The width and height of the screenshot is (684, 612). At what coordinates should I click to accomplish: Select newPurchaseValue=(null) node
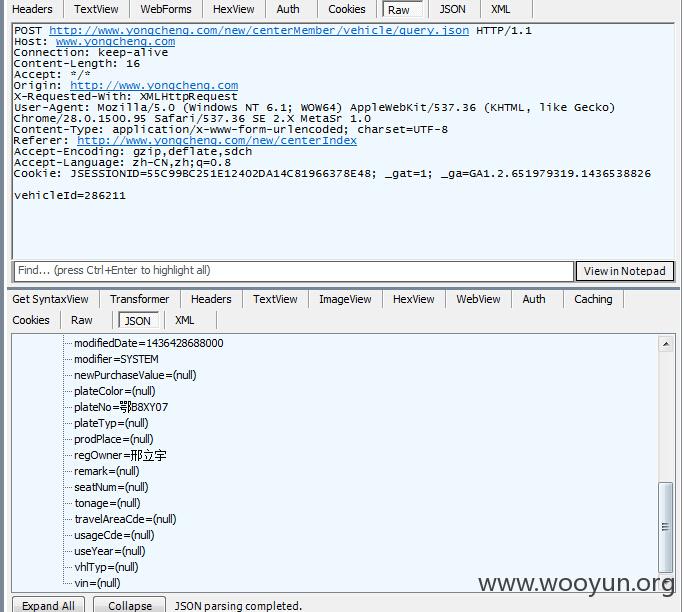point(135,375)
